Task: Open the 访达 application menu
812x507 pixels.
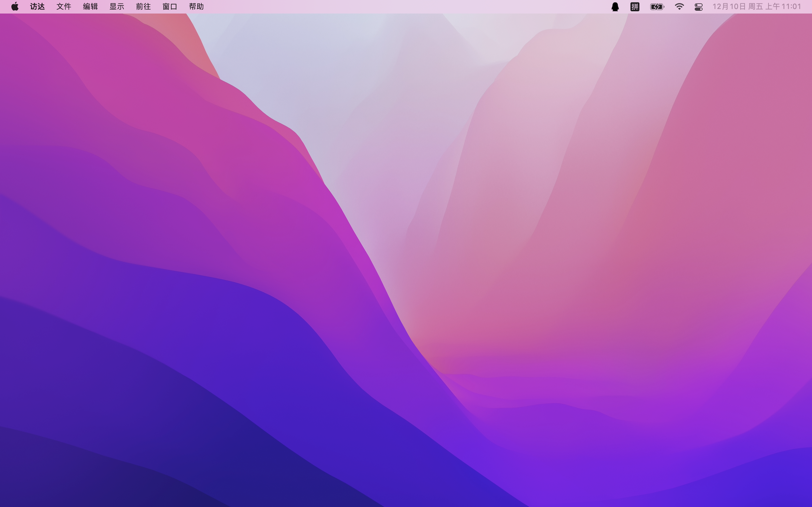Action: pyautogui.click(x=37, y=7)
